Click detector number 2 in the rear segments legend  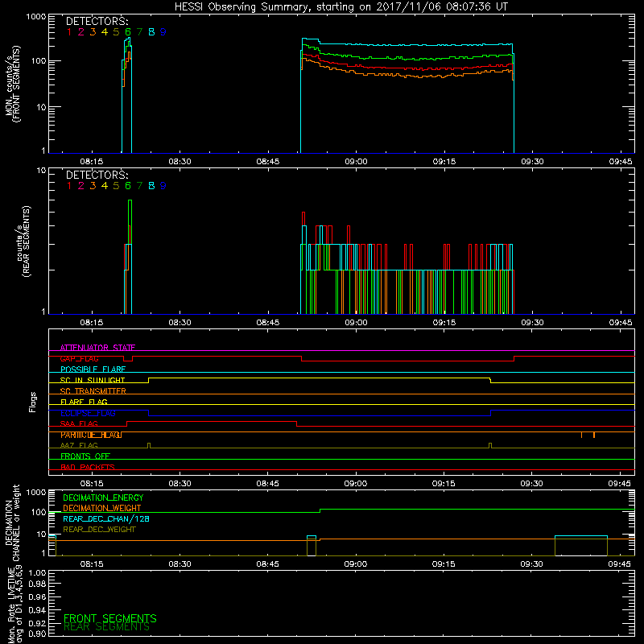coord(81,186)
